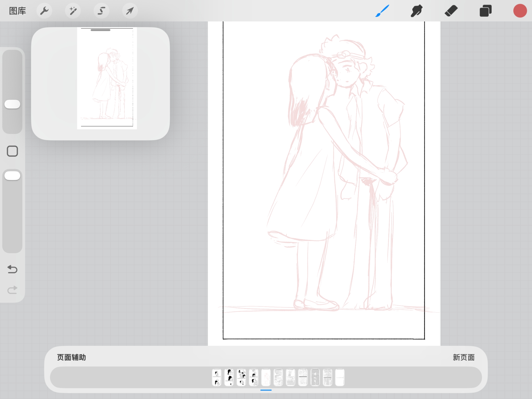Tap the square modify button on sidebar
This screenshot has width=532, height=399.
tap(12, 151)
